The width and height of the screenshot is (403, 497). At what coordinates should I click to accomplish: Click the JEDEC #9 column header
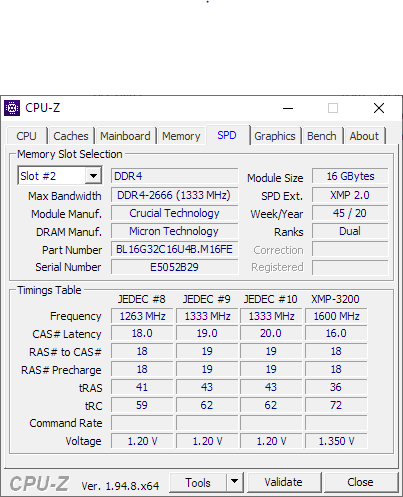pyautogui.click(x=207, y=299)
